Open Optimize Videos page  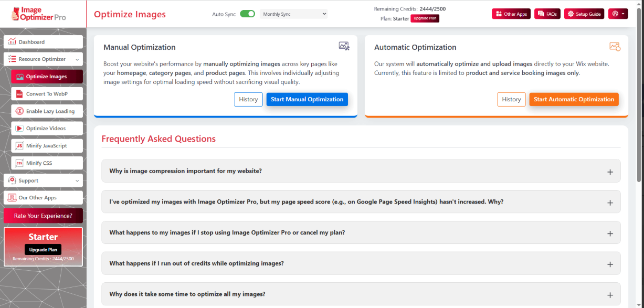[x=47, y=129]
